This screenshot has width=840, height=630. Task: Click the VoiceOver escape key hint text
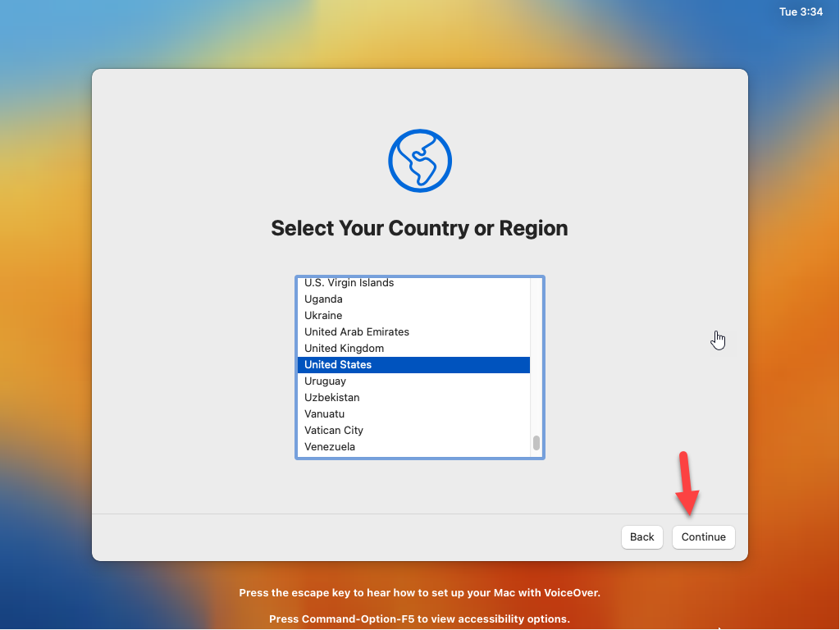419,592
